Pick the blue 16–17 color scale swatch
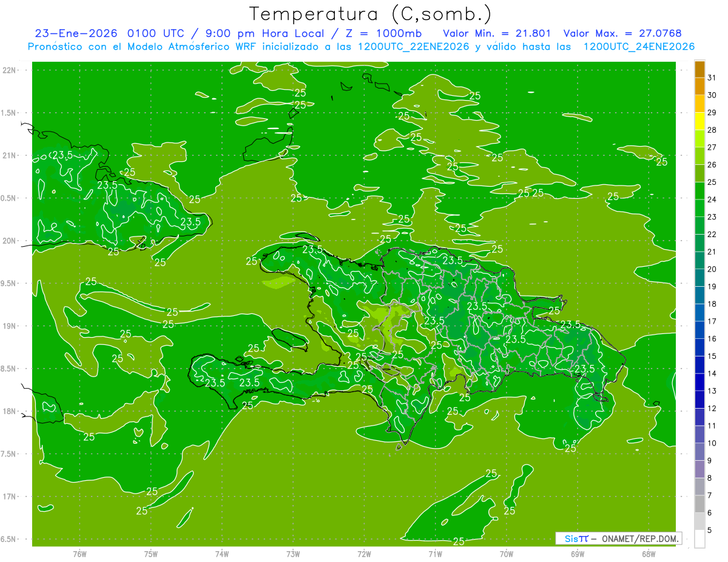 tap(699, 330)
